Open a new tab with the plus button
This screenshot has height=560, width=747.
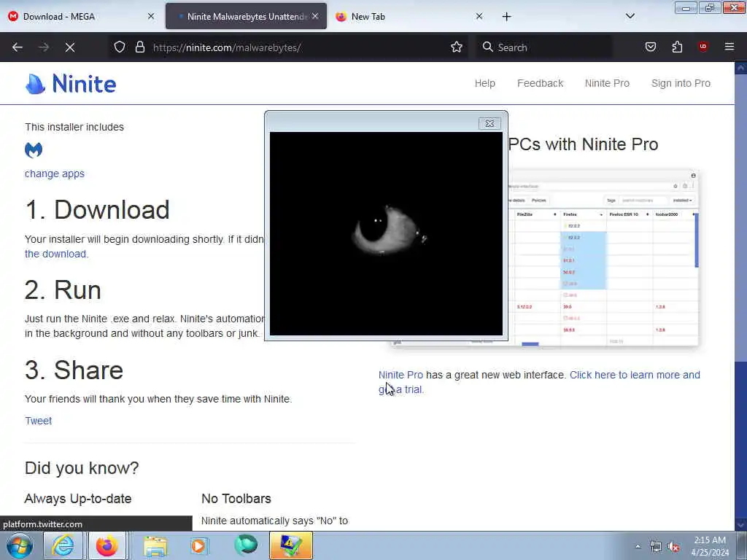pyautogui.click(x=506, y=17)
